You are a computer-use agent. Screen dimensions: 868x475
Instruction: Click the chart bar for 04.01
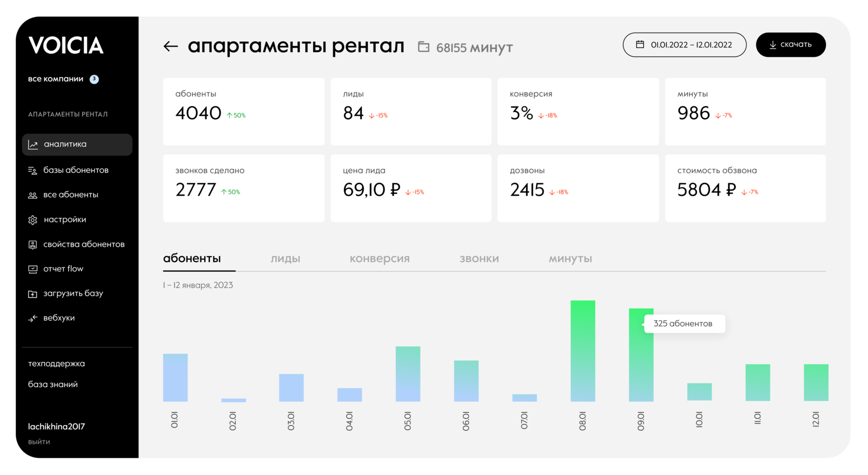(x=350, y=395)
